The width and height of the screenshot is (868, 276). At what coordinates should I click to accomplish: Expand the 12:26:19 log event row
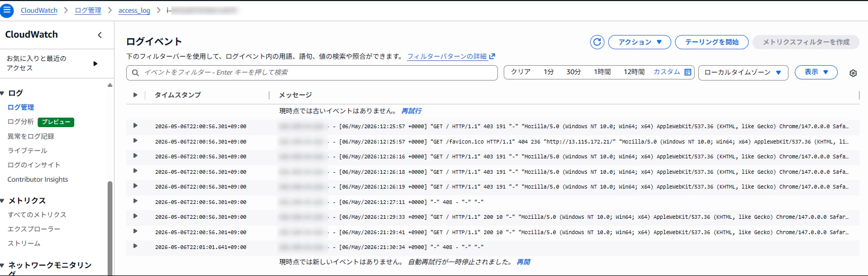[135, 186]
